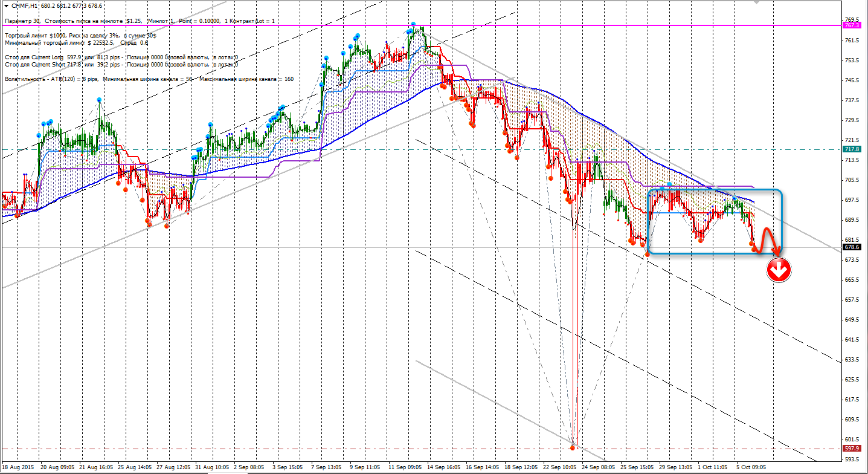
Task: Click the 729.5 price scale label
Action: 852,120
